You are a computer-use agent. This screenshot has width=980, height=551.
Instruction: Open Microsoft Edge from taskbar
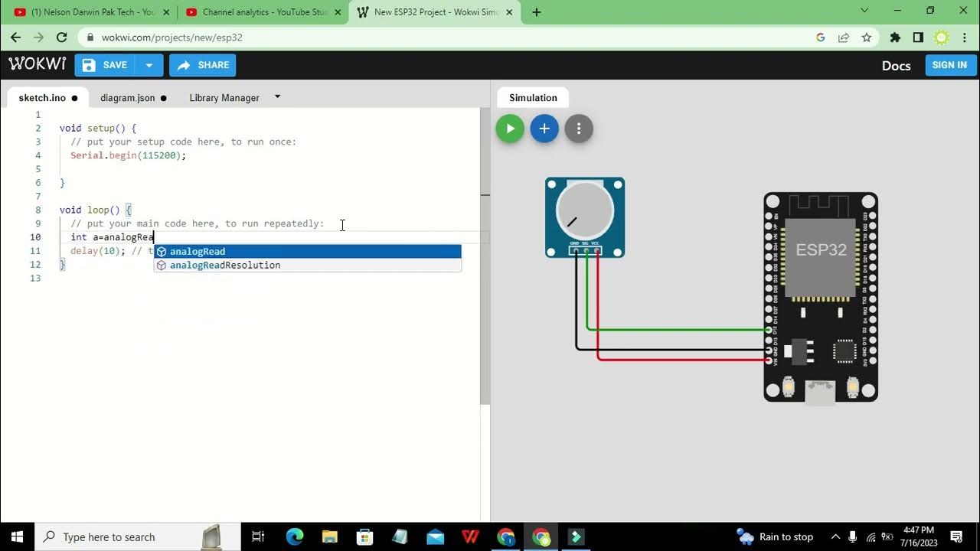295,536
